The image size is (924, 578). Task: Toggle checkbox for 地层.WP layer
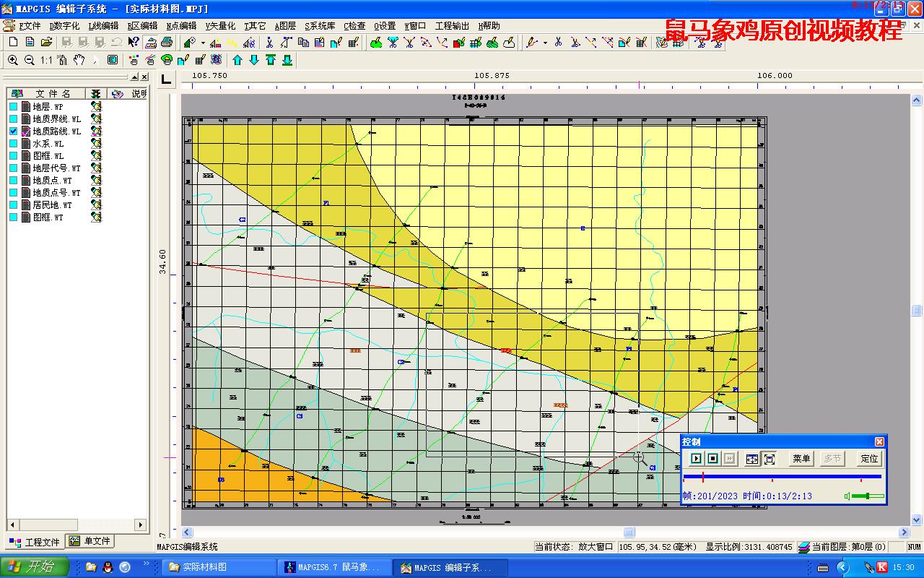13,106
